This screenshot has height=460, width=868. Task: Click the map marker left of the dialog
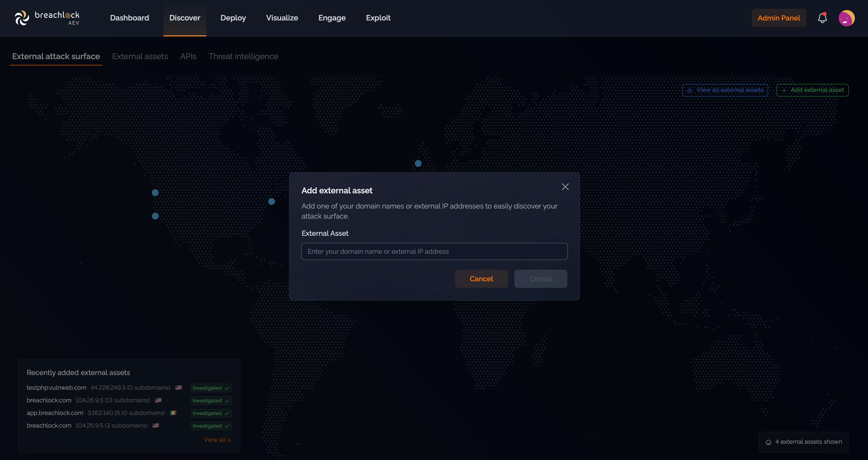point(272,201)
